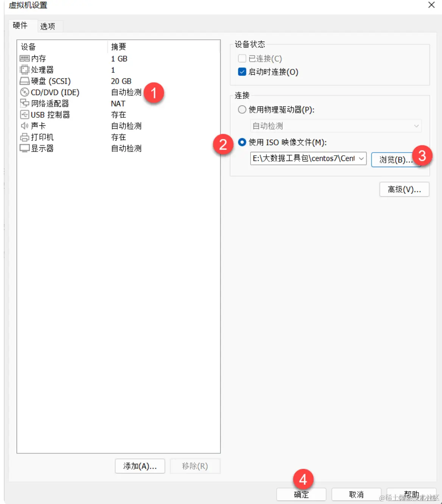The image size is (442, 504).
Task: Choose 使用物理驱动器(P) radio option
Action: [x=242, y=109]
